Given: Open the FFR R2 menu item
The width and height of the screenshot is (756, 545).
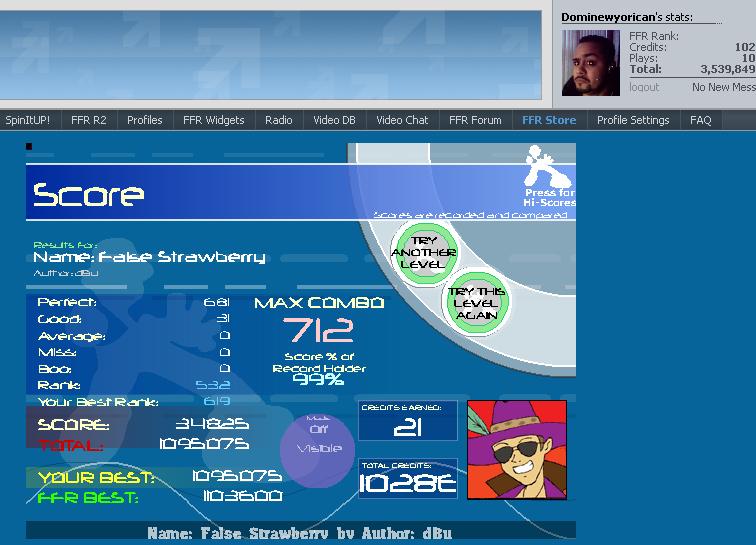Looking at the screenshot, I should 89,120.
